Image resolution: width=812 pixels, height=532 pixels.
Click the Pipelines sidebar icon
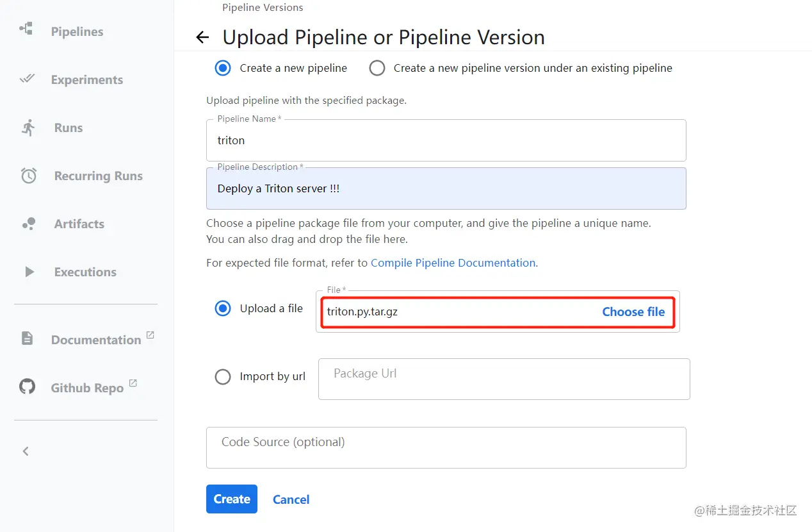click(26, 29)
